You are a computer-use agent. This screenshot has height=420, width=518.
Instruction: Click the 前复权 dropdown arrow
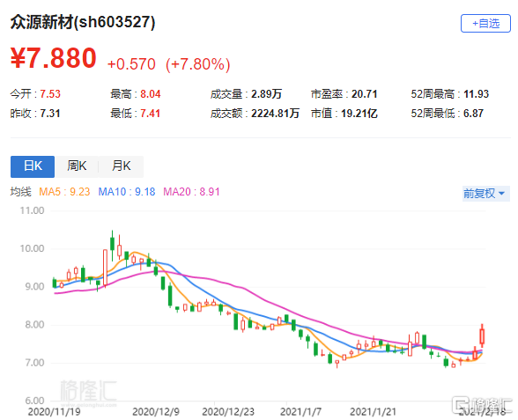click(x=502, y=194)
